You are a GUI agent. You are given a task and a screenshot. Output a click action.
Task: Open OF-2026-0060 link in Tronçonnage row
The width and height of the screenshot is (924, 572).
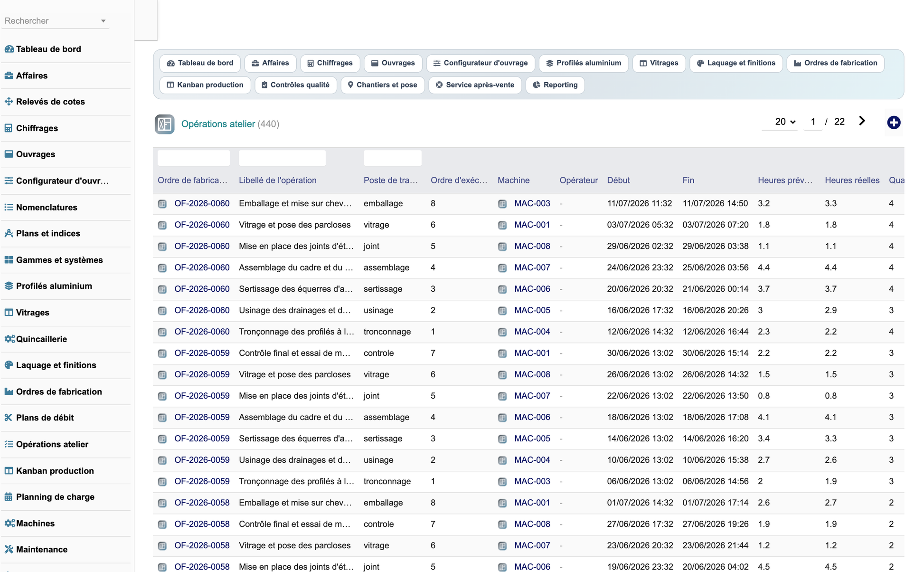(x=202, y=332)
